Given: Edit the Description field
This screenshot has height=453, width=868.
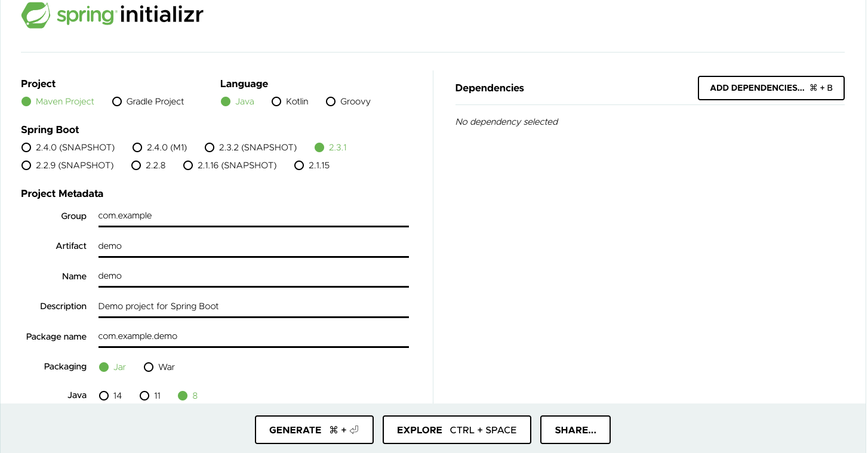Looking at the screenshot, I should tap(253, 306).
